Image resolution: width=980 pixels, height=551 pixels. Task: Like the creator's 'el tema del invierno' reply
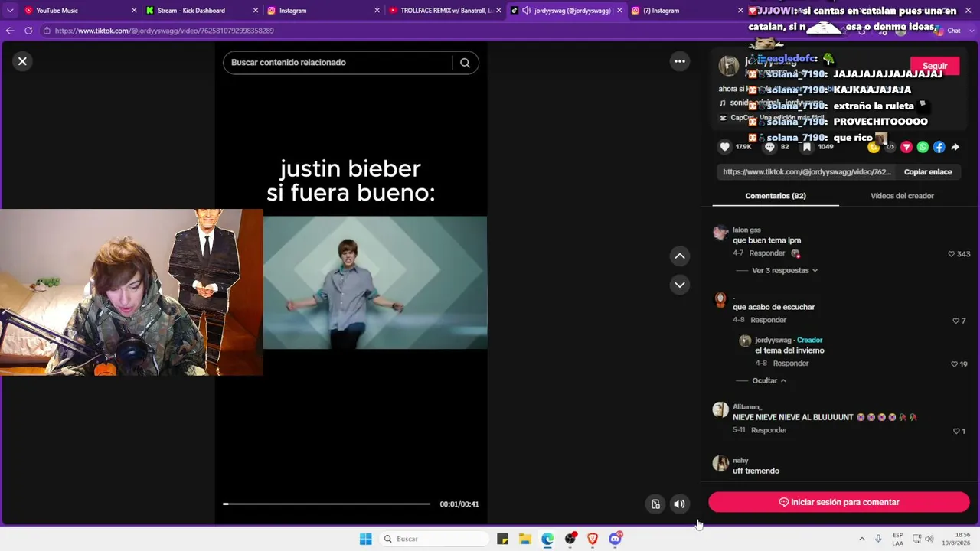click(x=954, y=364)
